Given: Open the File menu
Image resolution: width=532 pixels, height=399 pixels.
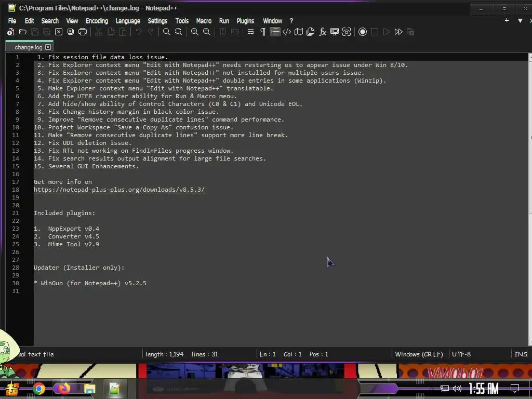Looking at the screenshot, I should 12,21.
